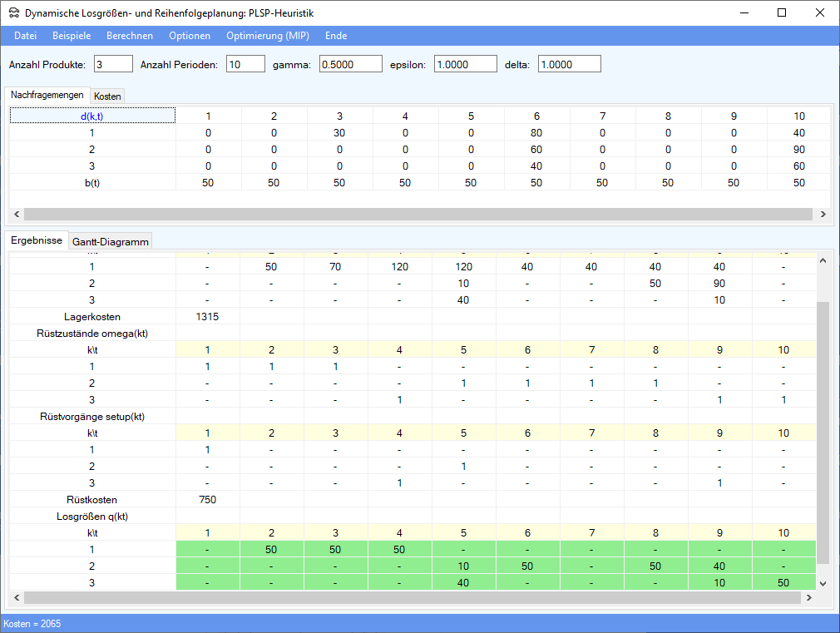
Task: Click the Anzahl Produkte input field
Action: tap(113, 65)
